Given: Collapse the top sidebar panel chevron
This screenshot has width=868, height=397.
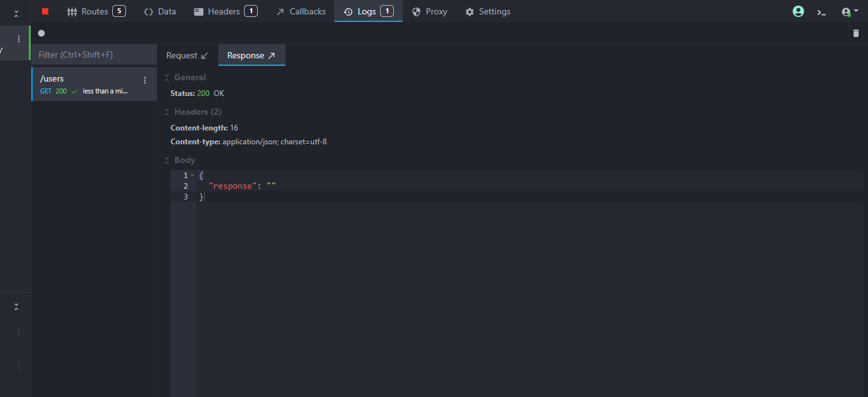Looking at the screenshot, I should (x=16, y=13).
